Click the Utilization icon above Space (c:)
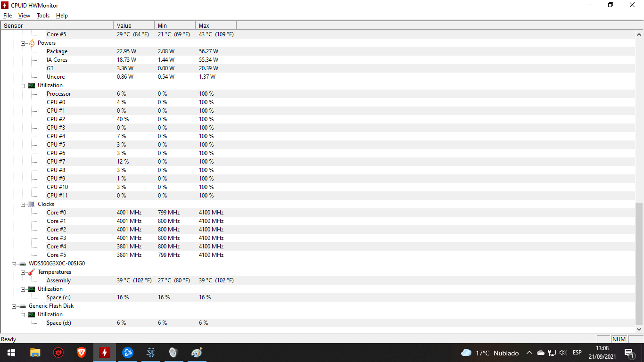Image resolution: width=644 pixels, height=362 pixels. coord(32,289)
